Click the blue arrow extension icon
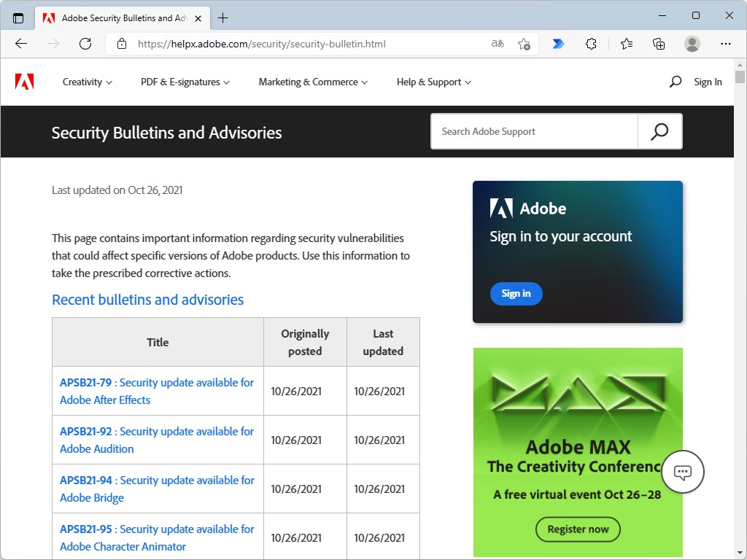747x560 pixels. coord(558,44)
